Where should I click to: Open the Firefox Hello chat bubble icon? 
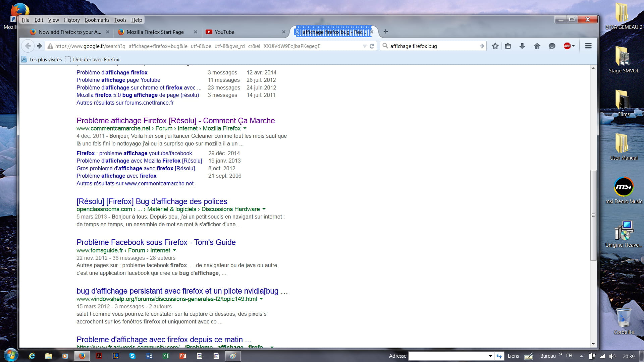[x=552, y=46]
